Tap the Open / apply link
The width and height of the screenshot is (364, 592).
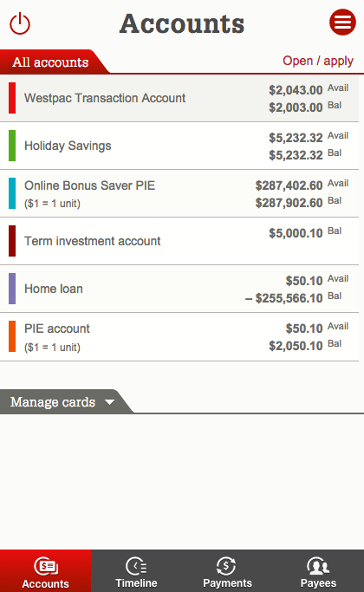[x=318, y=61]
